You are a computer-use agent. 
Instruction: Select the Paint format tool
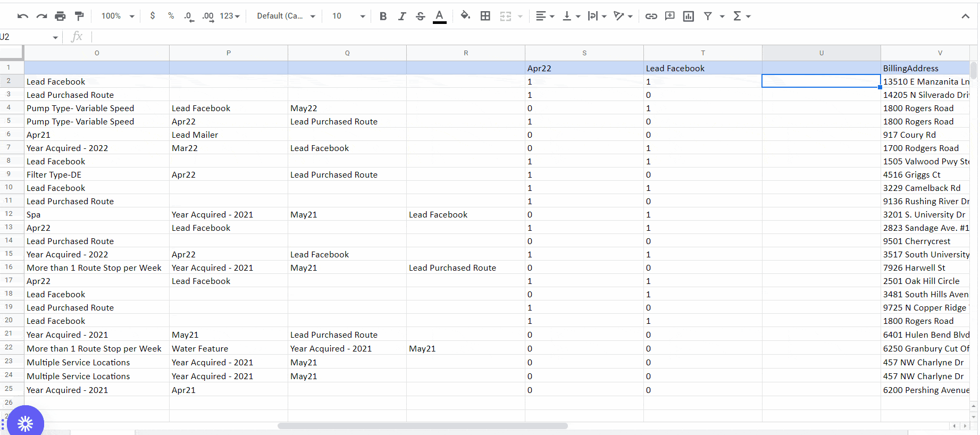click(x=79, y=16)
